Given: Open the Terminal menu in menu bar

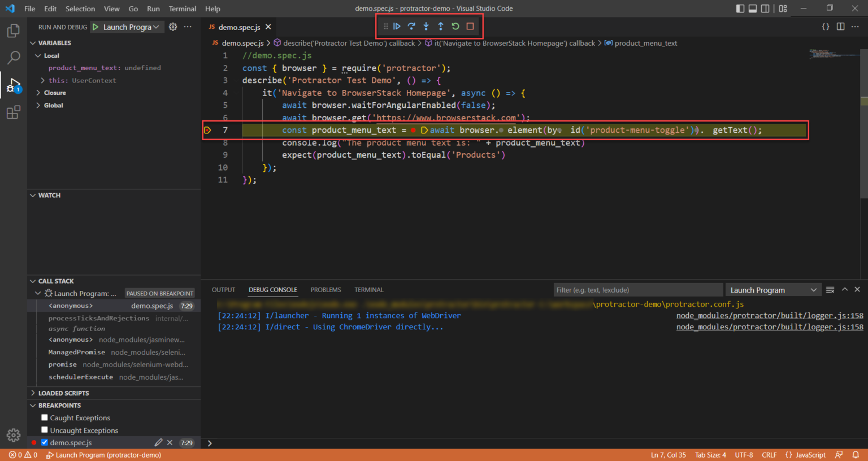Looking at the screenshot, I should click(x=182, y=8).
